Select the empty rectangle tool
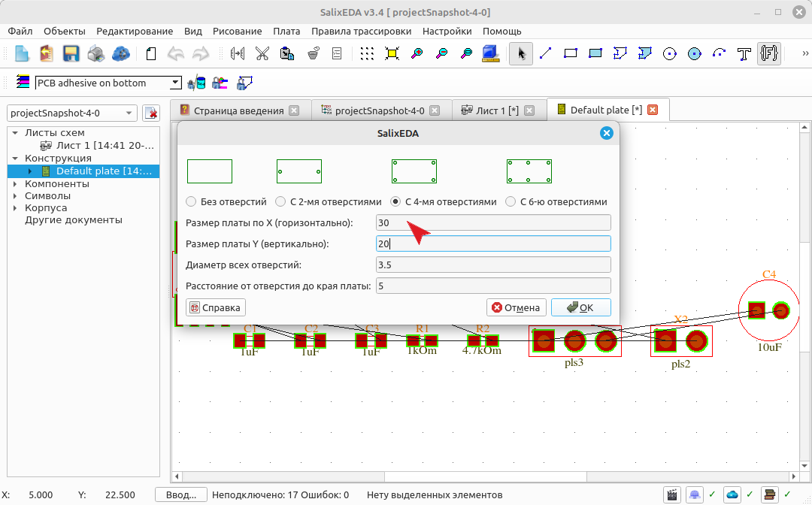Viewport: 812px width, 505px height. [x=570, y=53]
